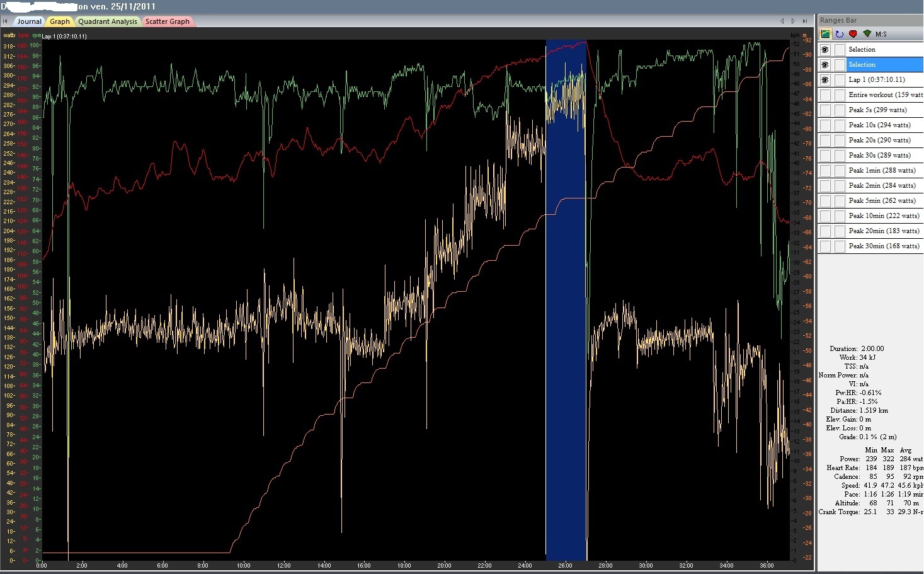This screenshot has width=924, height=574.
Task: Switch to the Journal tab
Action: 29,21
